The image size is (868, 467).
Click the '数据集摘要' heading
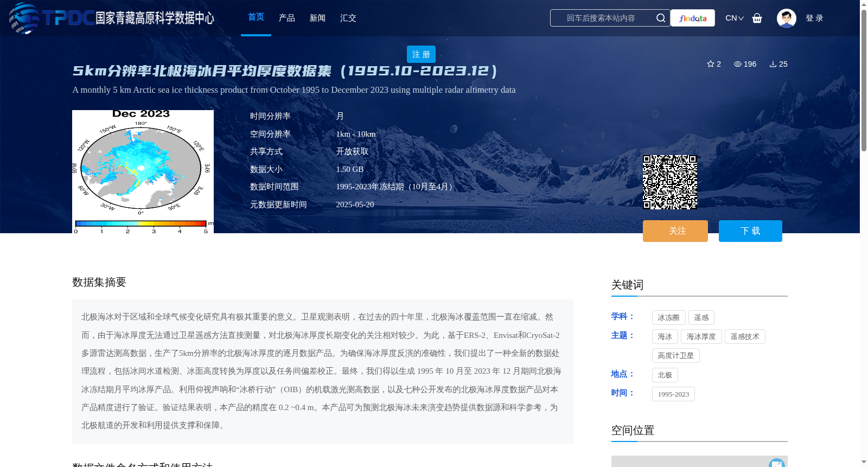pyautogui.click(x=99, y=282)
